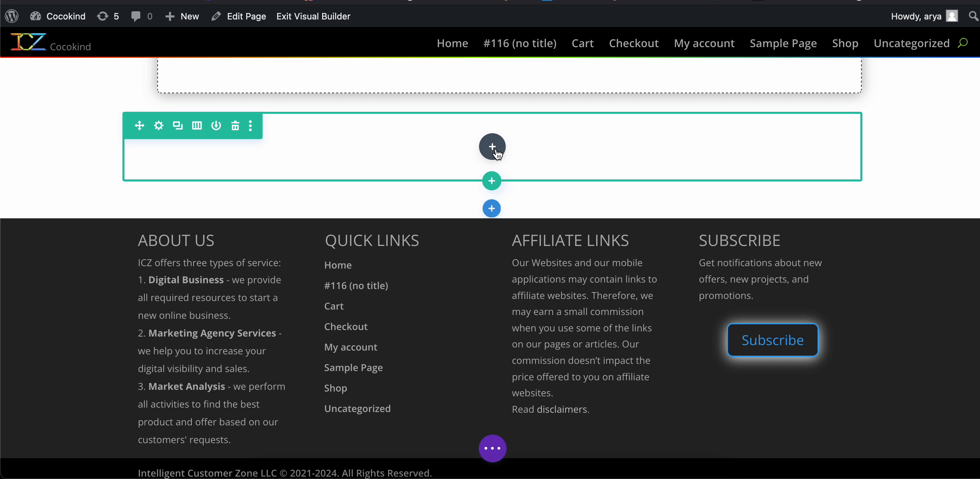
Task: Open the Cocokind site dashboard menu
Action: click(58, 16)
